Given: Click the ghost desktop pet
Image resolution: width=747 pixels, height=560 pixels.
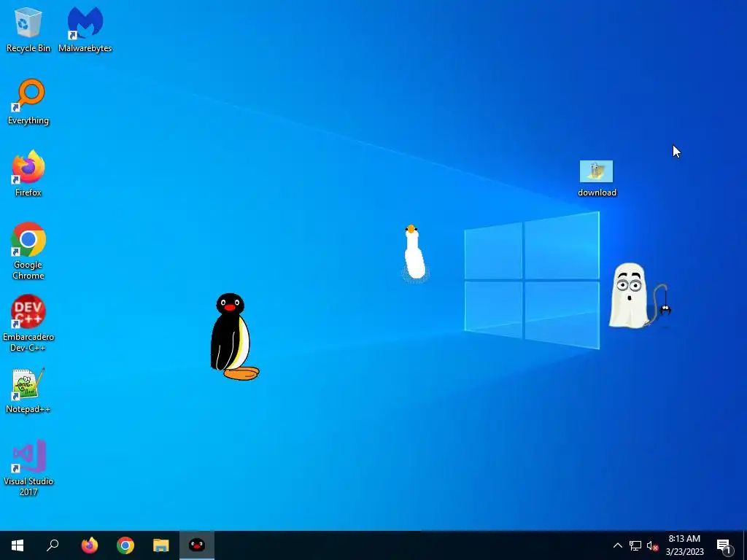Looking at the screenshot, I should click(x=630, y=296).
